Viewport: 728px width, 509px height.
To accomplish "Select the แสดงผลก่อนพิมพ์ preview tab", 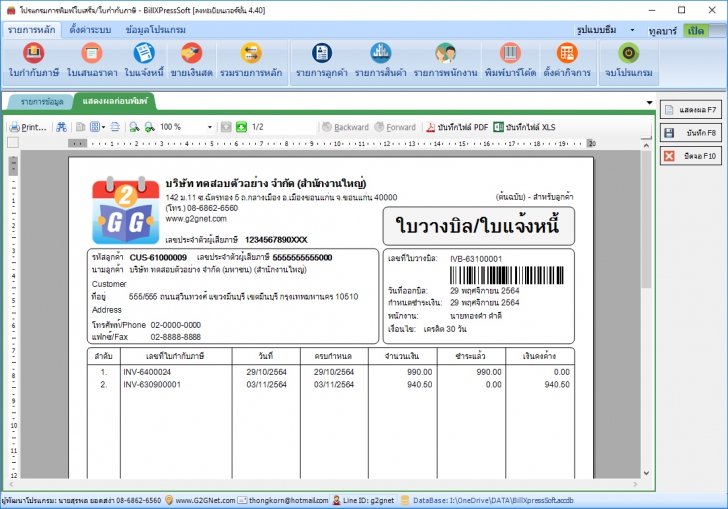I will point(115,101).
